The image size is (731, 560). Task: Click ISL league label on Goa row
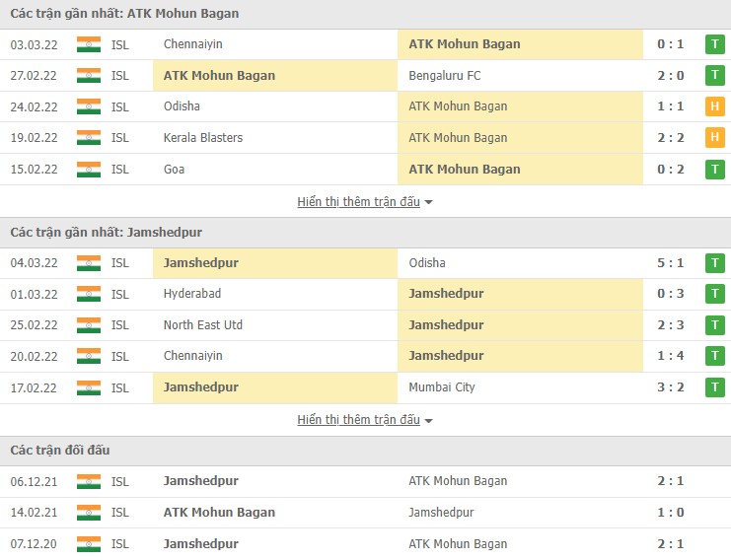pyautogui.click(x=120, y=170)
